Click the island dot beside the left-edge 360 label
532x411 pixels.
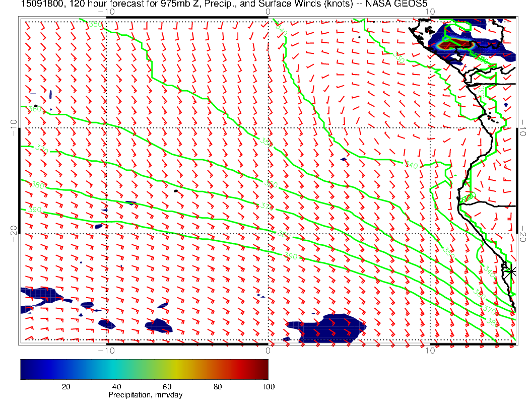coord(36,106)
